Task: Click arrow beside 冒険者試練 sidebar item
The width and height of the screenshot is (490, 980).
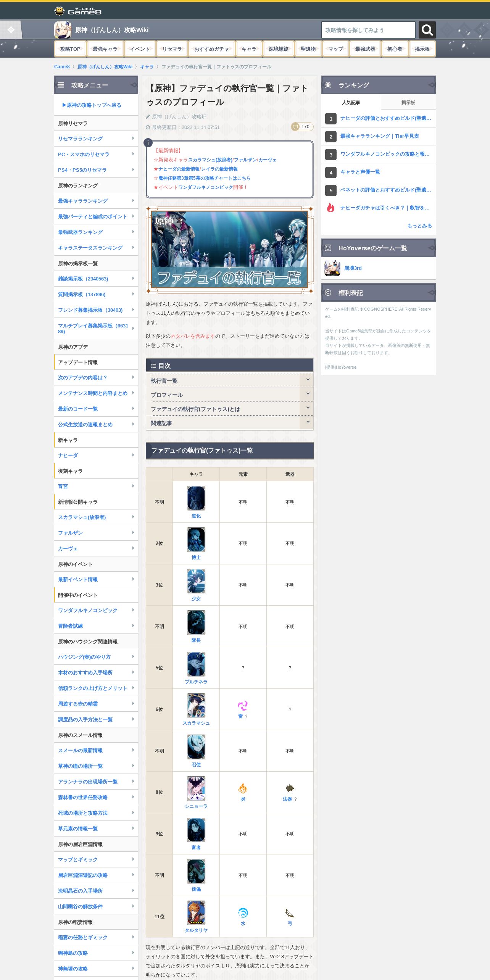Action: click(133, 626)
